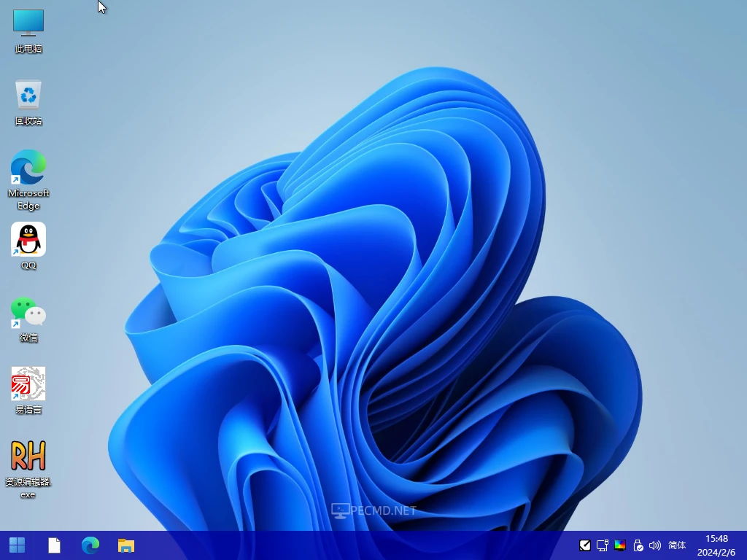
Task: Select the 此电脑 desktop icon
Action: pos(28,31)
